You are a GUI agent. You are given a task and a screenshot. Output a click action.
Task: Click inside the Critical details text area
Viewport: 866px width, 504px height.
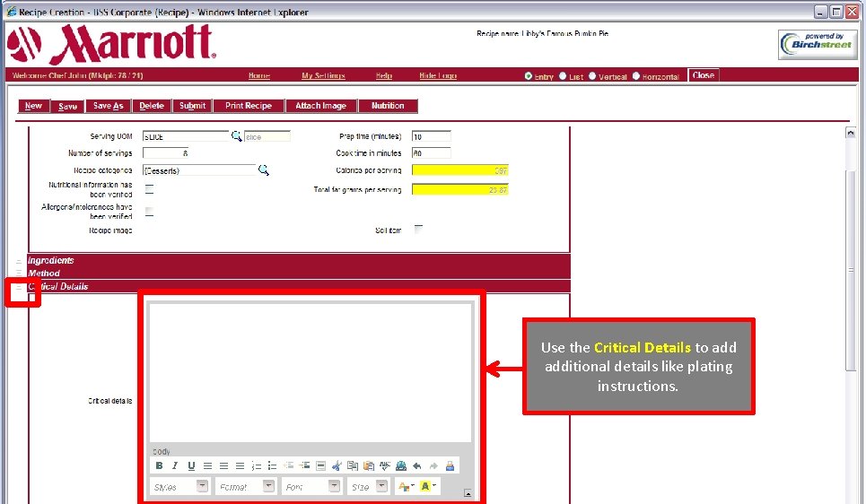tap(311, 372)
